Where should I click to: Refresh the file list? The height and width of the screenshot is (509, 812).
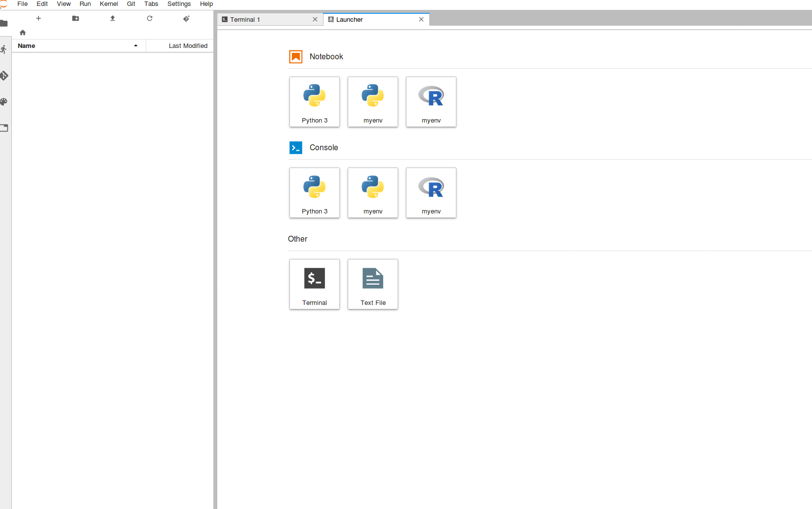(x=150, y=18)
